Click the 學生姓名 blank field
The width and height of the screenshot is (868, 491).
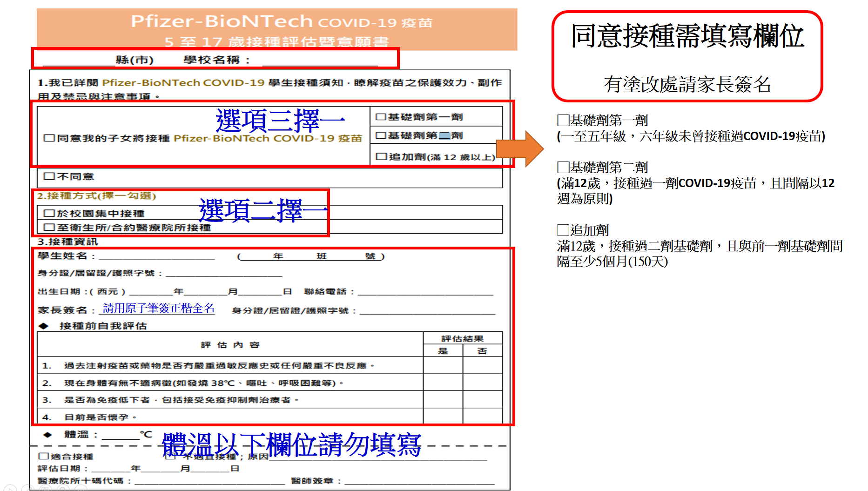point(157,256)
